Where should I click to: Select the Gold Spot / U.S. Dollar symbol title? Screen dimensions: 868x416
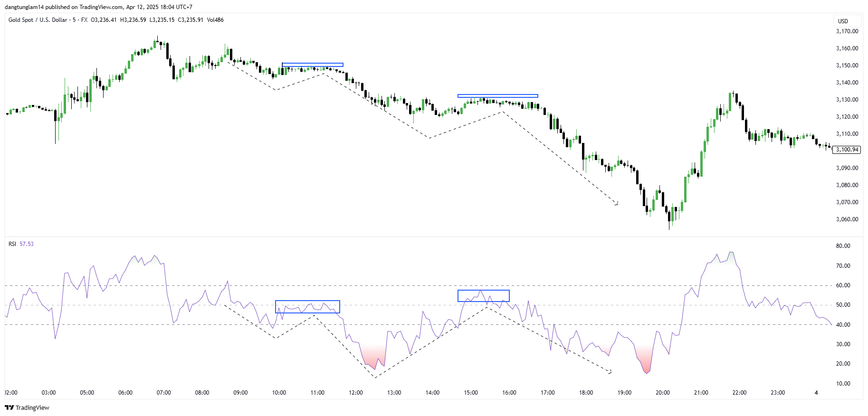pyautogui.click(x=38, y=20)
